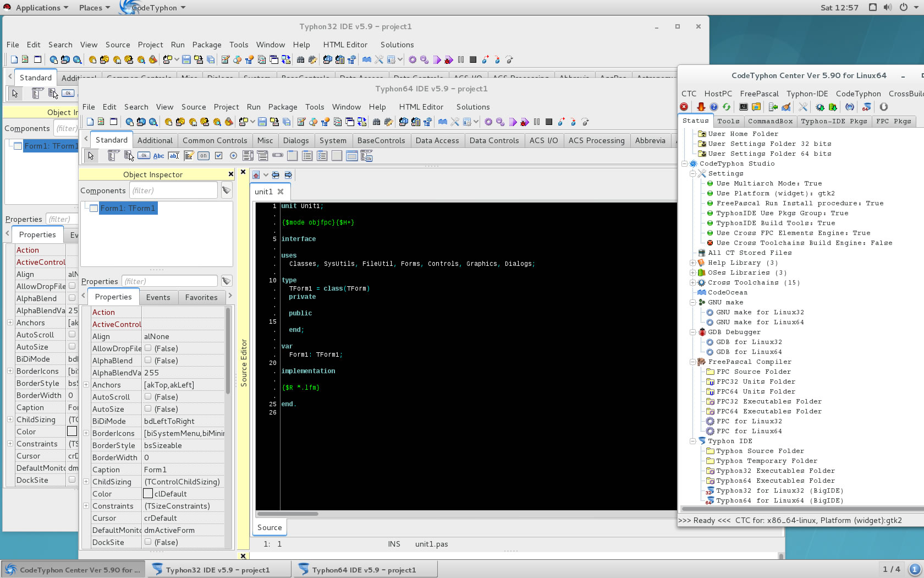Image resolution: width=924 pixels, height=578 pixels.
Task: Select TMemo component in Typhon64 palette
Action: (188, 156)
